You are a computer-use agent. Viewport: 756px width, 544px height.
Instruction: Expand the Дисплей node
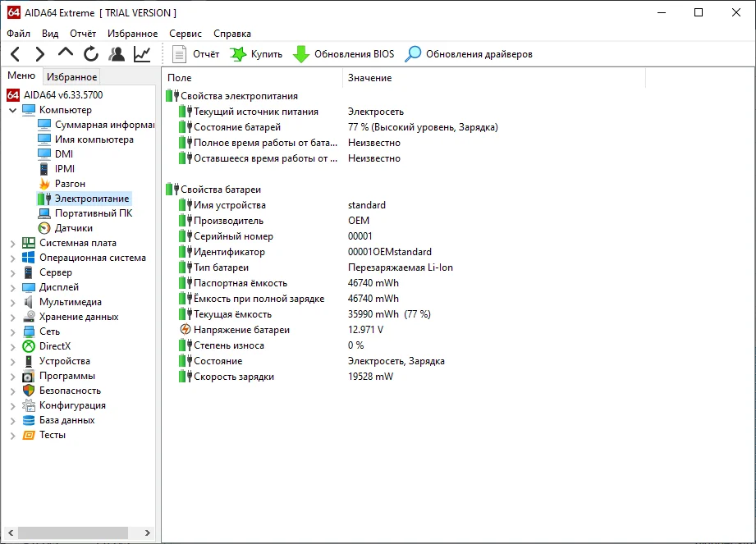coord(12,288)
